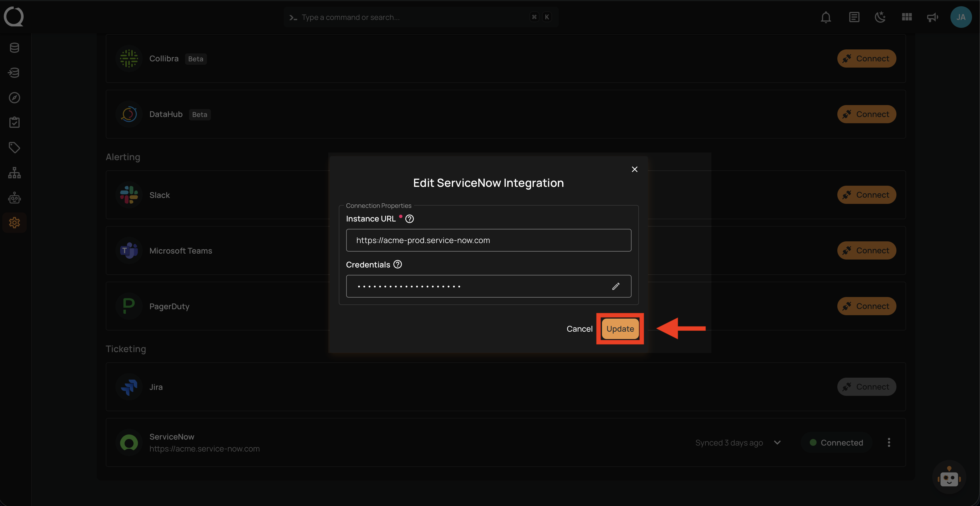Click the ServiceNow URL https://acme.service-now.com text

[x=204, y=449]
